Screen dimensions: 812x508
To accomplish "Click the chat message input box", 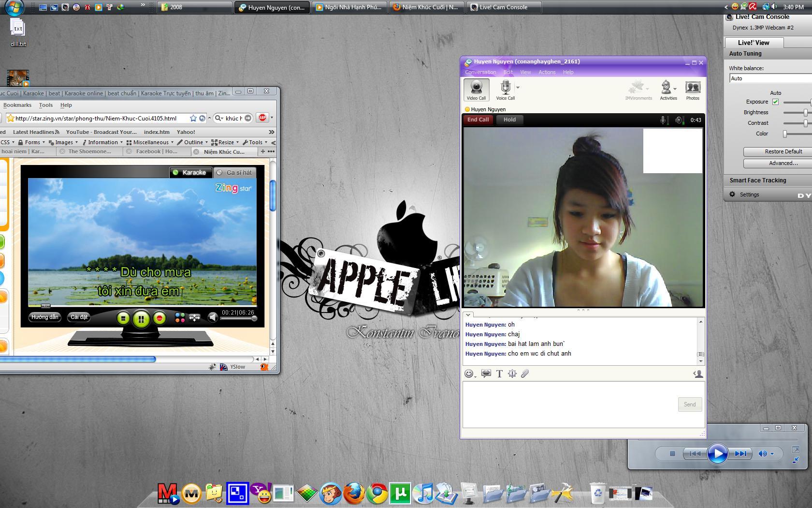I will [x=570, y=405].
